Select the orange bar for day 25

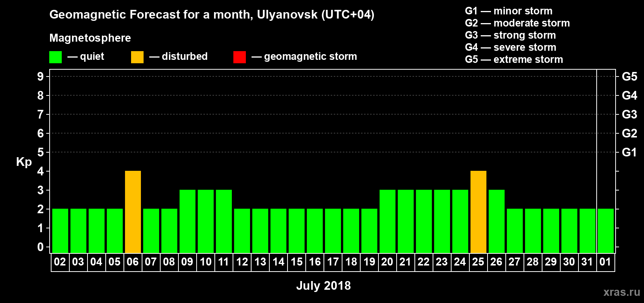pos(478,212)
